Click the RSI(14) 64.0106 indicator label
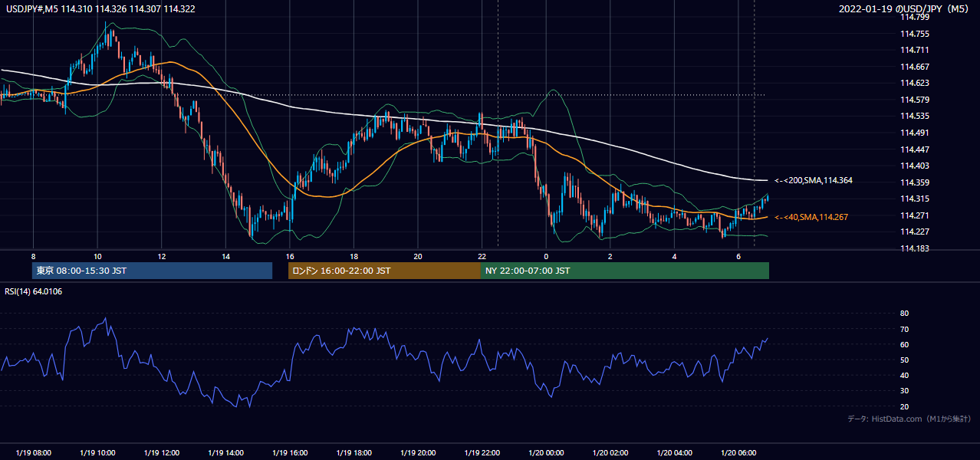 pos(34,291)
